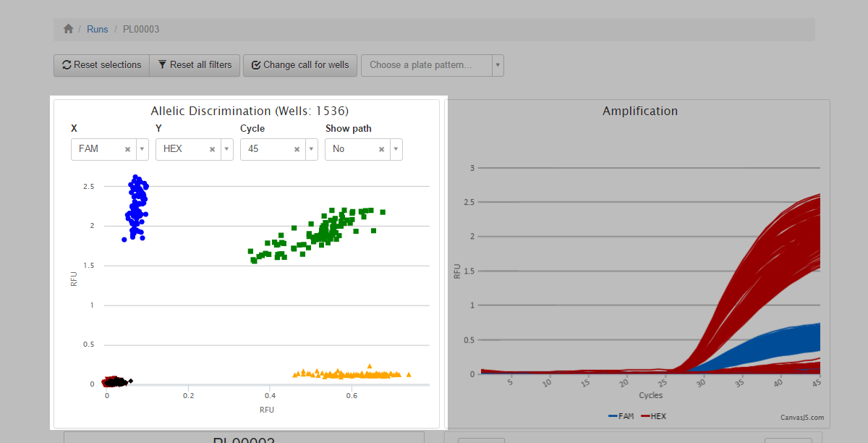Click the Change call for wells button
Image resolution: width=868 pixels, height=443 pixels.
coord(299,65)
